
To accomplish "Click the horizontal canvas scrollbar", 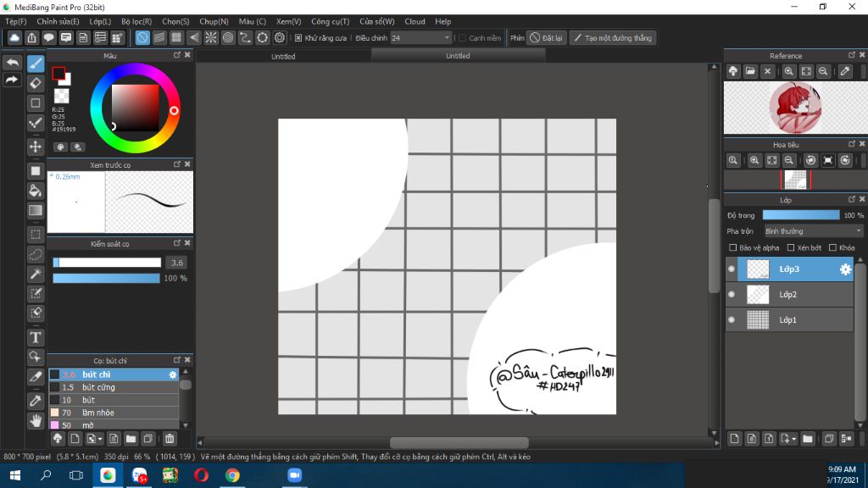I will (x=459, y=442).
